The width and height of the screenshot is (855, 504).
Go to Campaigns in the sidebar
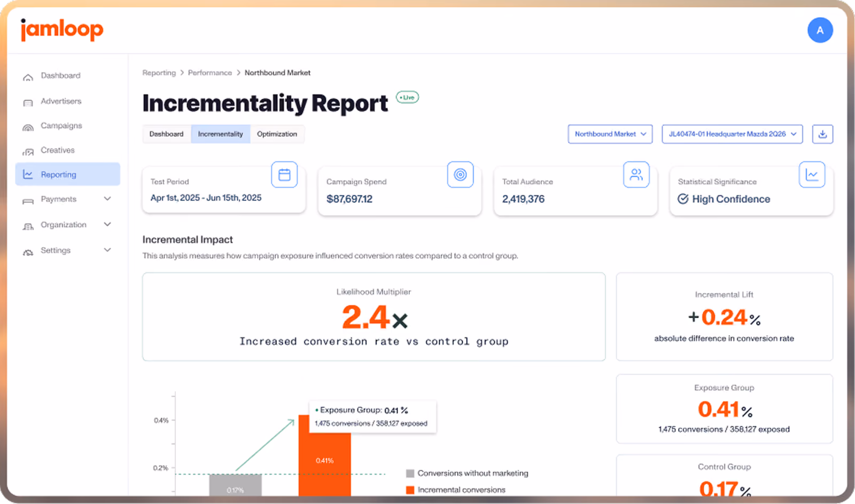pos(61,125)
